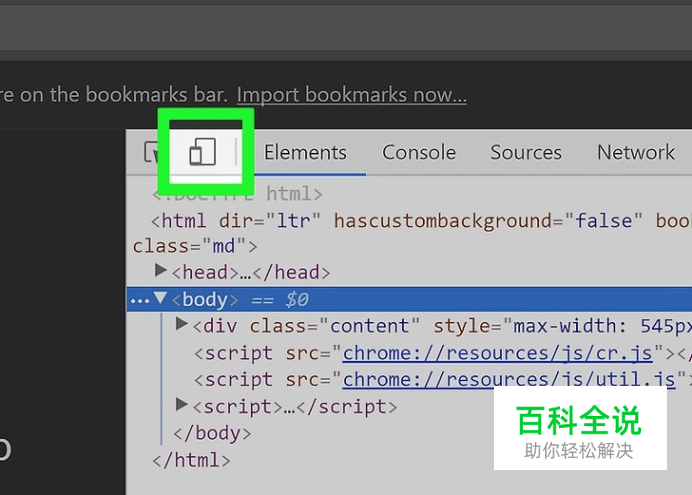Open the ellipsis menu beside body element
The height and width of the screenshot is (495, 692).
coord(139,300)
